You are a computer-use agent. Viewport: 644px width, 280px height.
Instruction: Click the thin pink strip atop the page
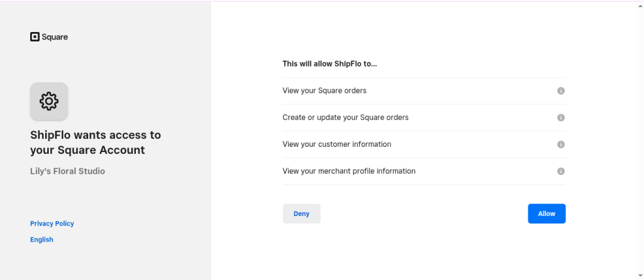click(322, 1)
